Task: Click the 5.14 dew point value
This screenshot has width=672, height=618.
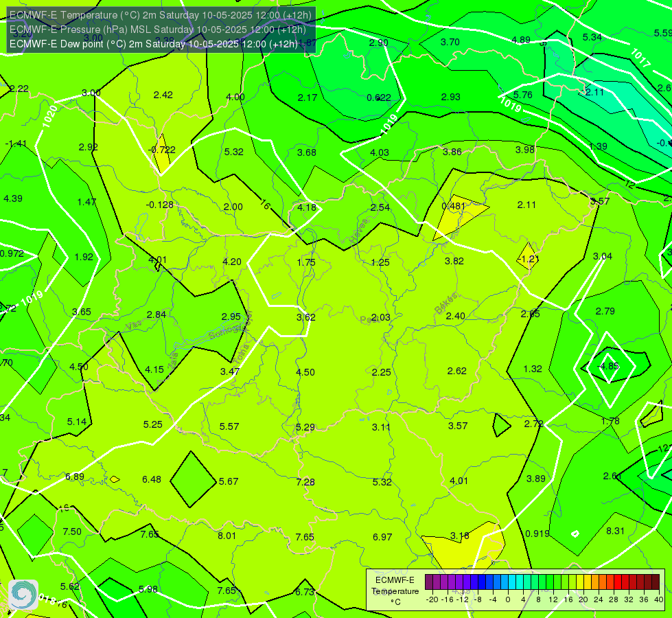Action: [x=77, y=422]
